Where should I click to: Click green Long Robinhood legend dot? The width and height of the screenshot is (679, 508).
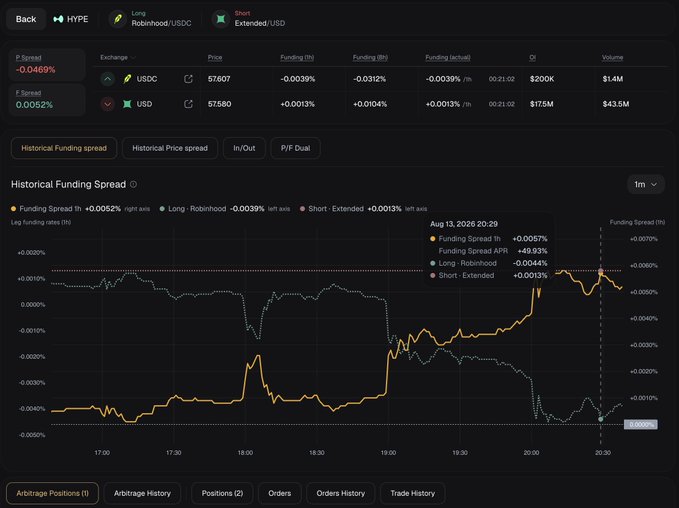pos(162,209)
